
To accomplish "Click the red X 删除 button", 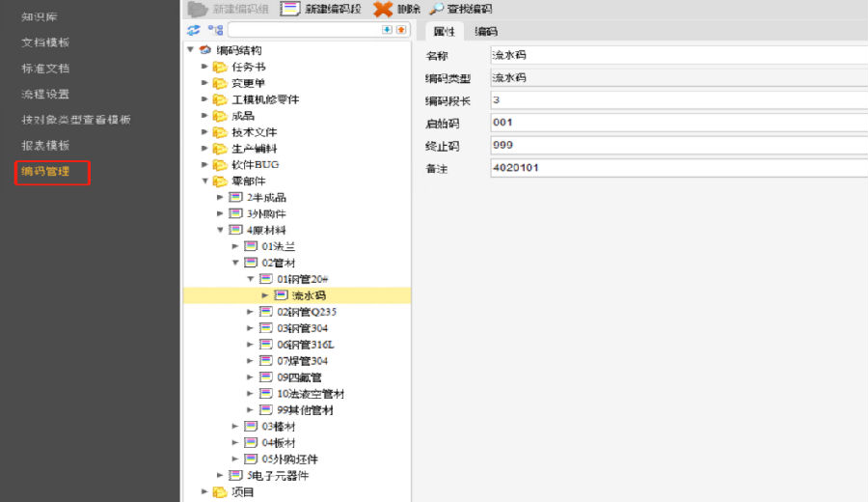I will click(396, 9).
